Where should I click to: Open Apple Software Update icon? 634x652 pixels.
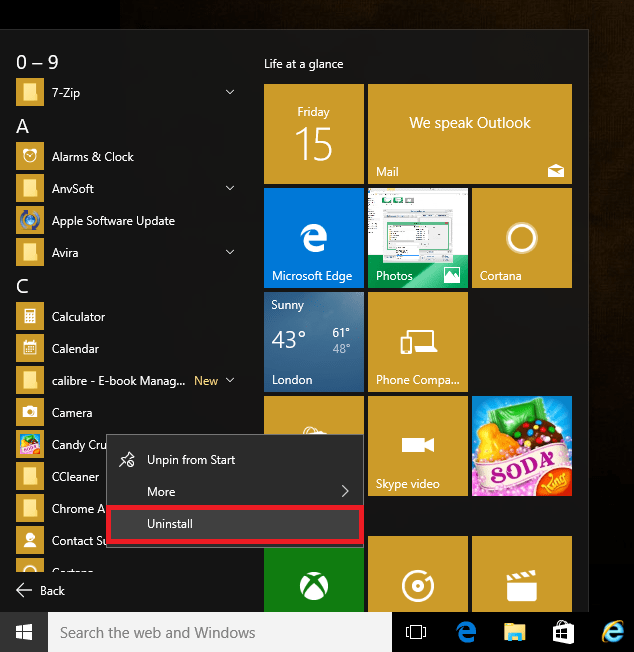click(x=30, y=220)
